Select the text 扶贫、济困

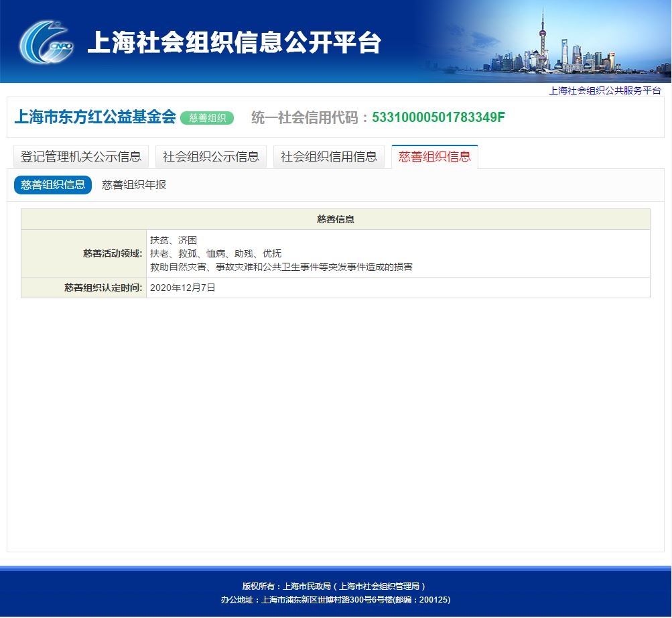coord(173,240)
